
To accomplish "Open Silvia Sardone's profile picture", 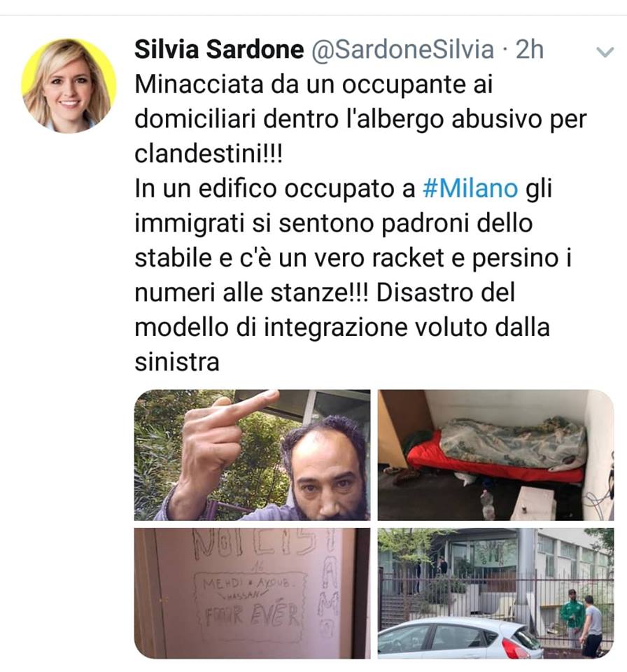I will [x=69, y=85].
